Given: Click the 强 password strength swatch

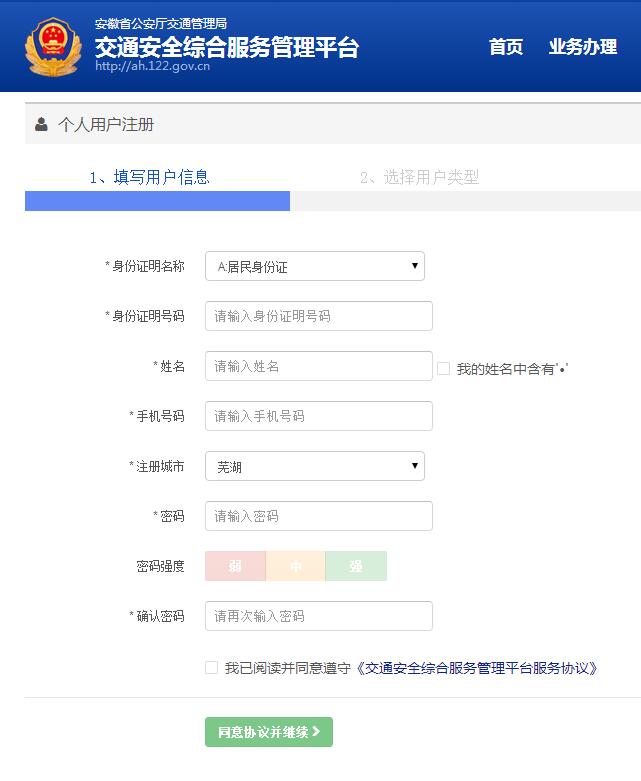Looking at the screenshot, I should click(356, 566).
